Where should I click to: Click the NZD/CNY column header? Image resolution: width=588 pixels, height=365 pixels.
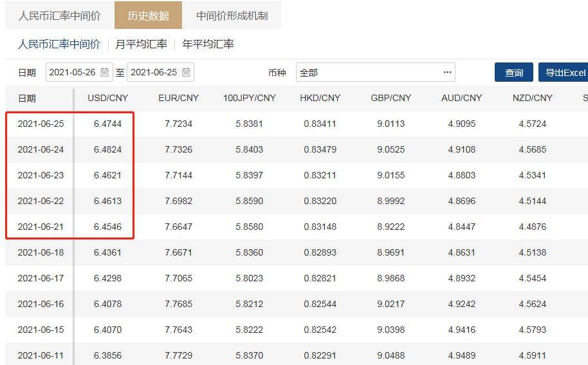[x=532, y=98]
